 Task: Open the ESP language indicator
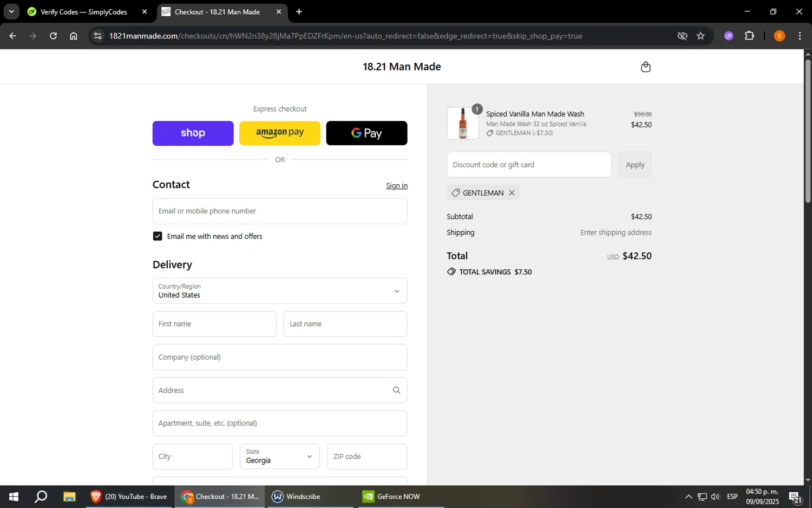(x=732, y=497)
